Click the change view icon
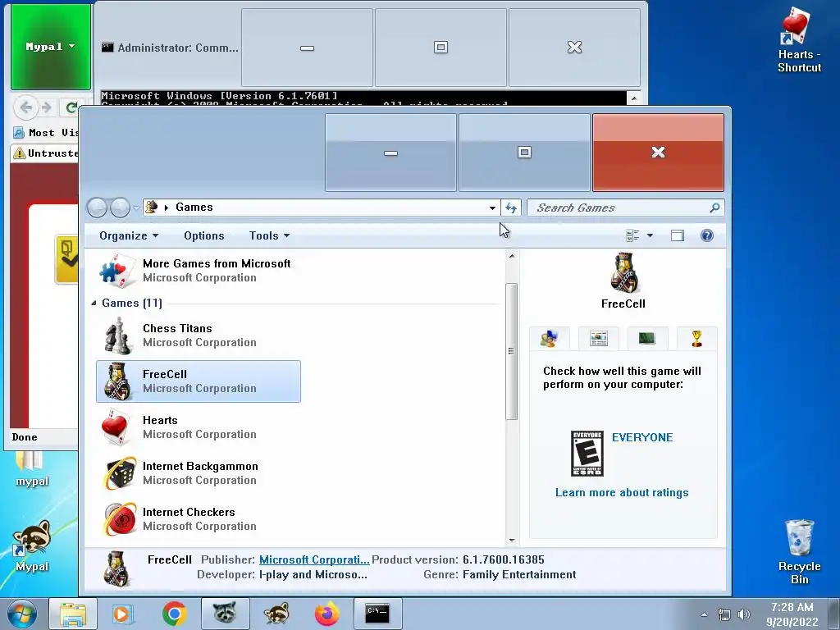840x630 pixels. click(x=632, y=235)
